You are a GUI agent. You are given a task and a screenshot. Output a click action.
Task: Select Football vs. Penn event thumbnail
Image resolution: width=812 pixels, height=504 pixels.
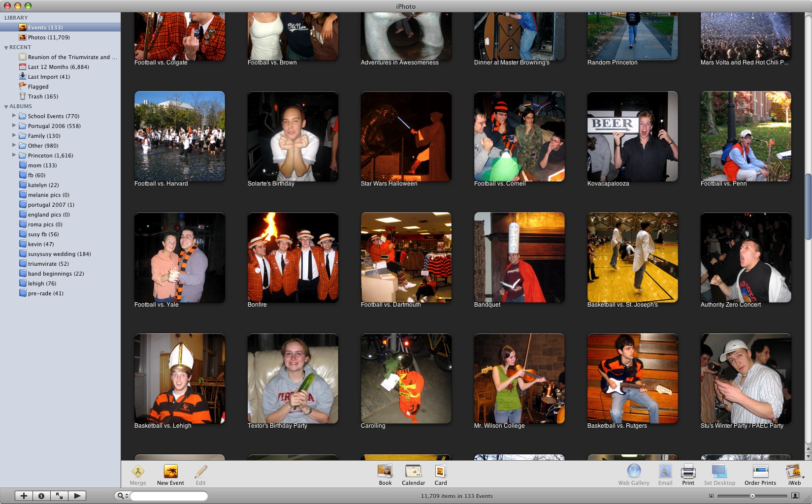click(x=746, y=136)
